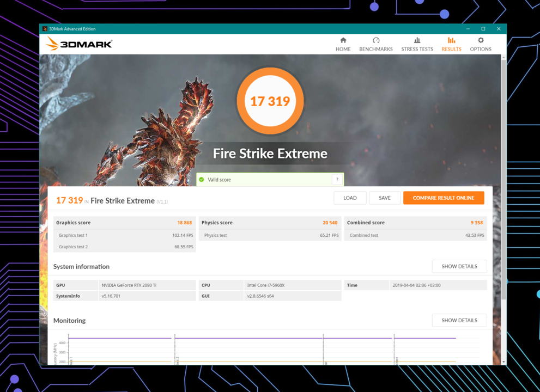Screen dimensions: 540x392
Task: Click the "Combined score" label
Action: 366,223
